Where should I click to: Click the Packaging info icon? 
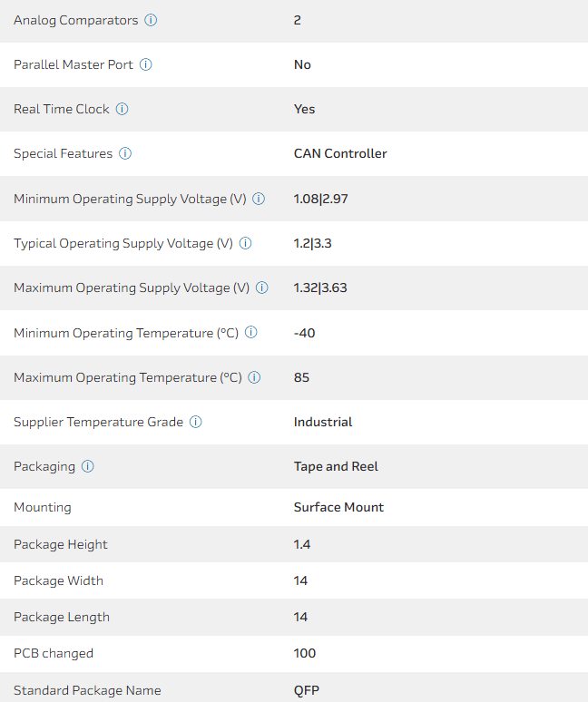click(x=87, y=466)
